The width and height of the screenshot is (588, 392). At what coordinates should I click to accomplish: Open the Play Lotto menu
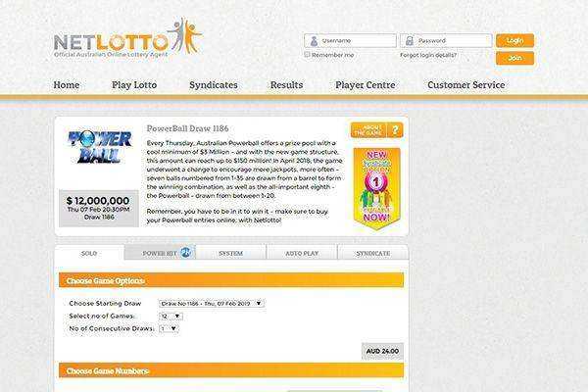134,85
